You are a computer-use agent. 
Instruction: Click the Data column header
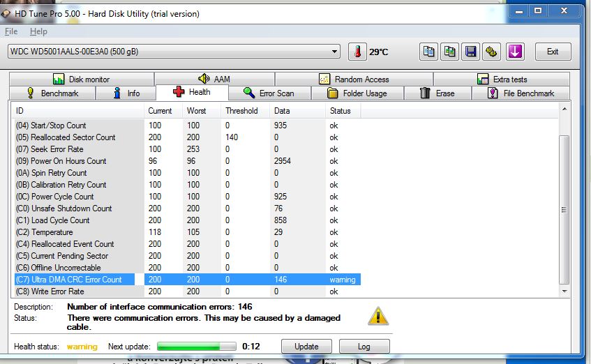[297, 111]
